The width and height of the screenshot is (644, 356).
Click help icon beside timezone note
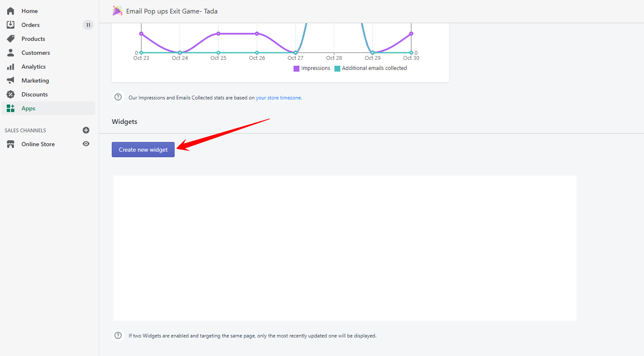118,97
